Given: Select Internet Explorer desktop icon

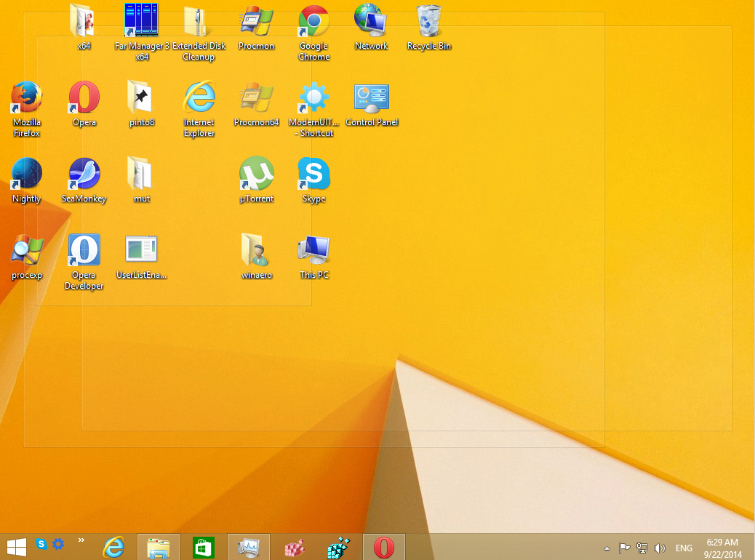Looking at the screenshot, I should (199, 109).
